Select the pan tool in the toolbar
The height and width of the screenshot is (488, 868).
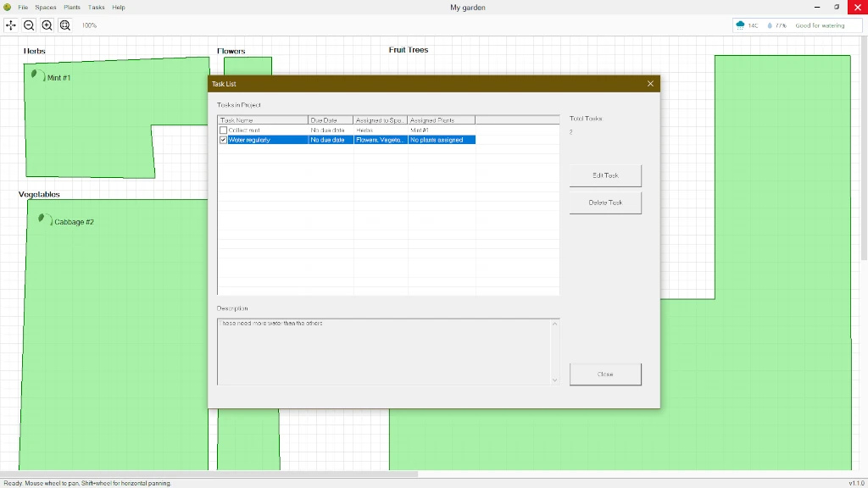tap(11, 25)
